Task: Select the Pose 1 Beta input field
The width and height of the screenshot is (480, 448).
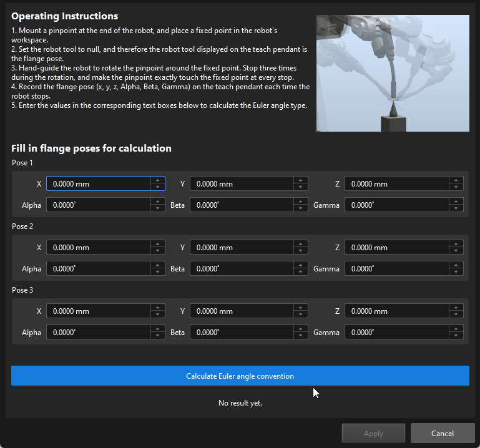Action: pos(242,205)
